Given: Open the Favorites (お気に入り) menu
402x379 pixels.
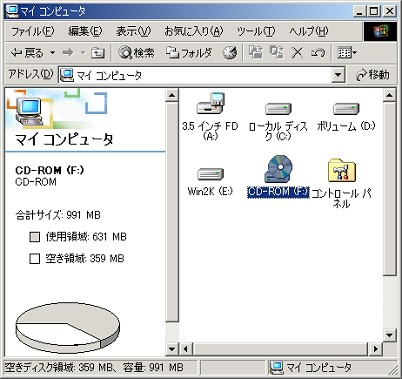Looking at the screenshot, I should tap(193, 31).
